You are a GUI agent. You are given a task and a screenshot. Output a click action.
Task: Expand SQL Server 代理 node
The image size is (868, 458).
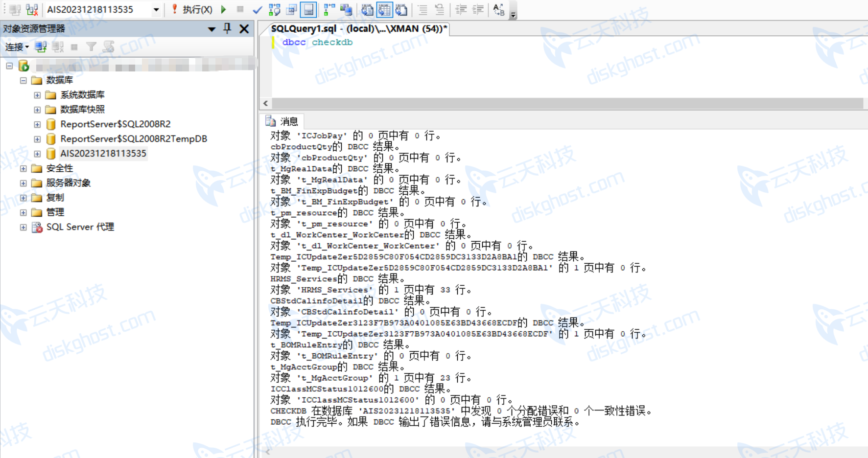pos(23,227)
